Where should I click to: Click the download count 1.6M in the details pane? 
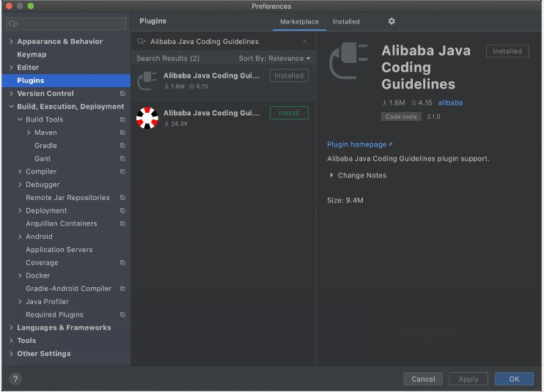[x=394, y=103]
